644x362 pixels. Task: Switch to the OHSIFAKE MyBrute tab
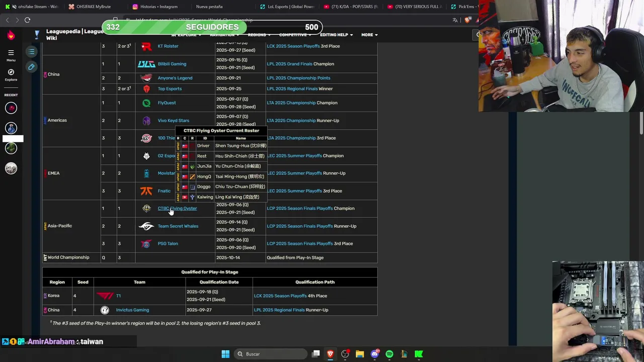[93, 7]
